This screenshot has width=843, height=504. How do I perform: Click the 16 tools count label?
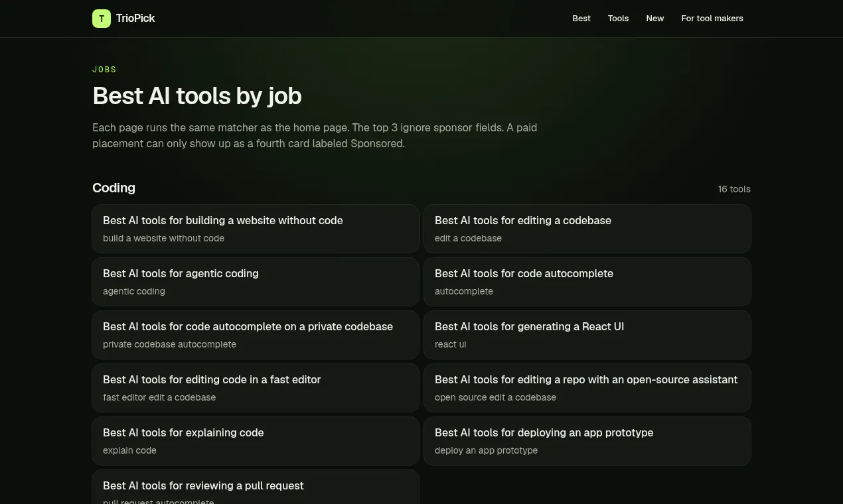click(x=734, y=189)
